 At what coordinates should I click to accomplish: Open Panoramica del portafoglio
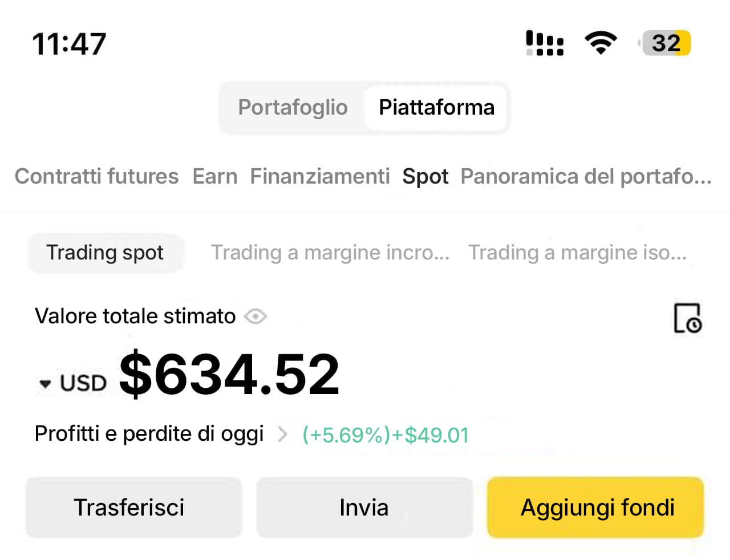(x=585, y=176)
